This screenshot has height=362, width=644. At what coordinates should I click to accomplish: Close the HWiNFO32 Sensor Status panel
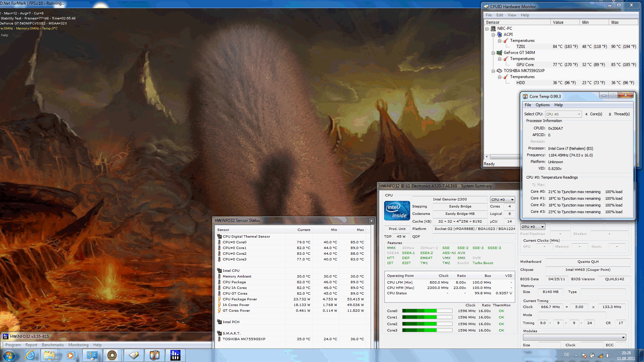(x=371, y=221)
